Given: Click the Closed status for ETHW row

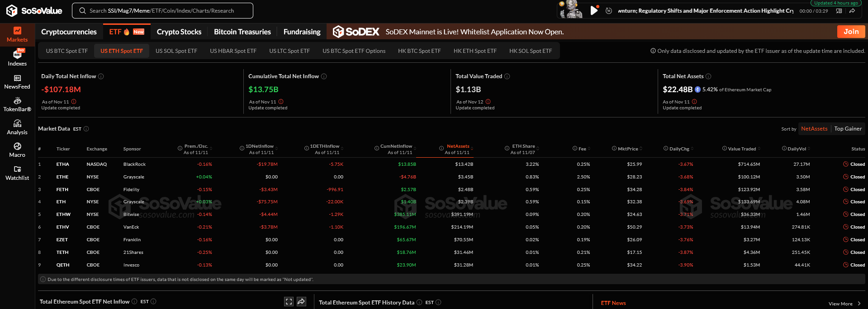Looking at the screenshot, I should pos(854,214).
